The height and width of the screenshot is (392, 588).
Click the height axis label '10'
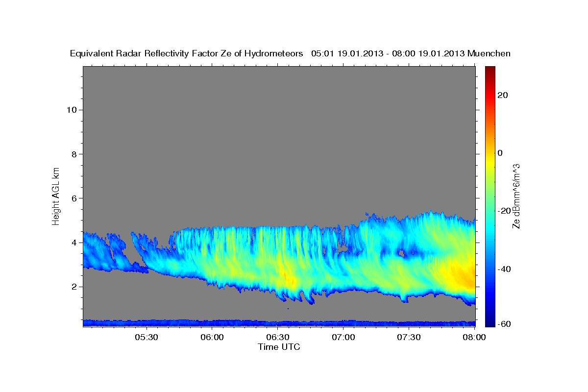[x=72, y=110]
